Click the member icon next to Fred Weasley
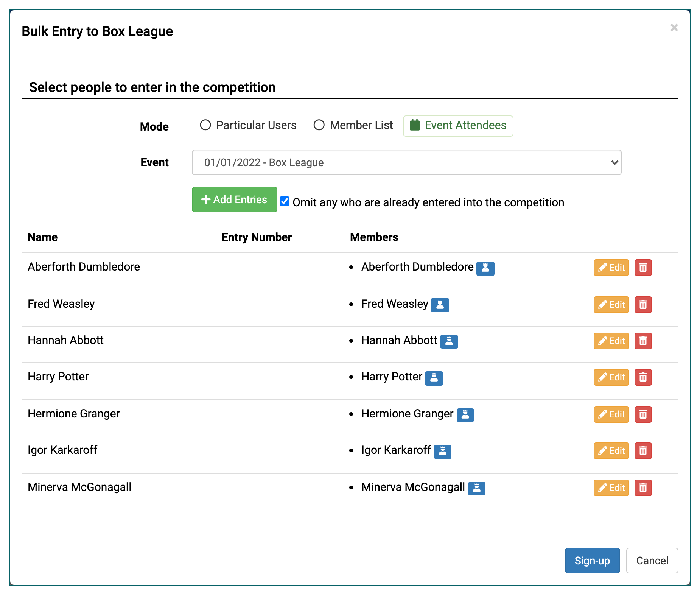 pos(440,305)
